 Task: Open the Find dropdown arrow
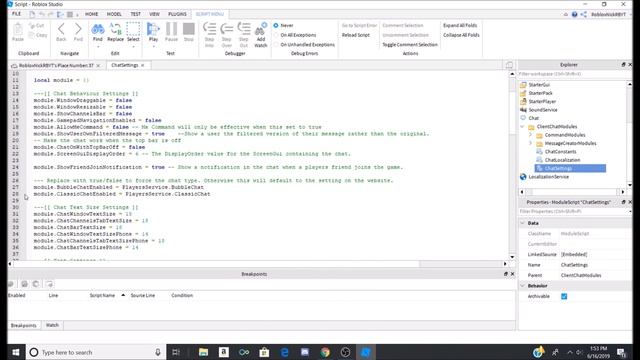pyautogui.click(x=98, y=47)
